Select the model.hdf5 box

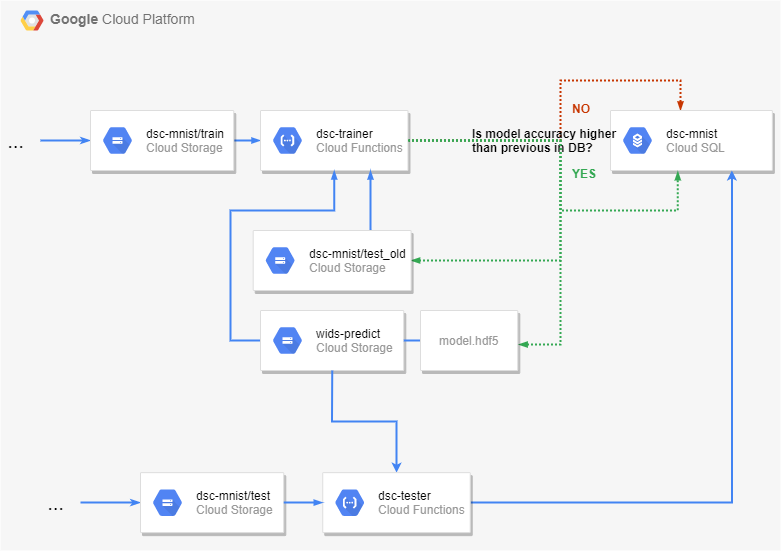pos(469,341)
